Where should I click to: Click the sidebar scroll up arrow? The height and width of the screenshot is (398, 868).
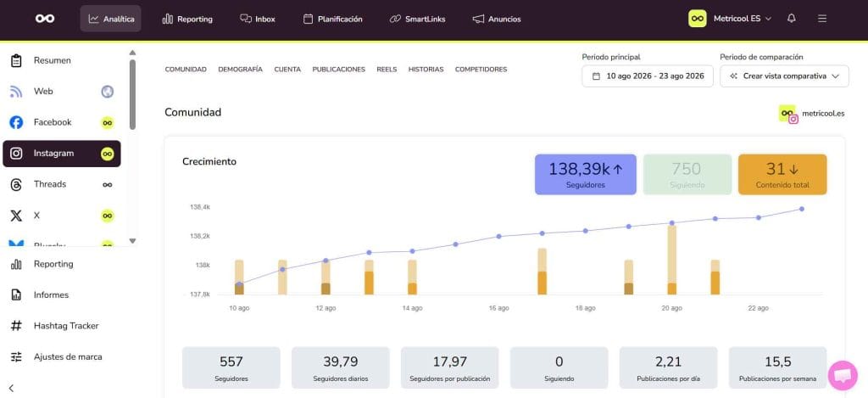click(132, 53)
